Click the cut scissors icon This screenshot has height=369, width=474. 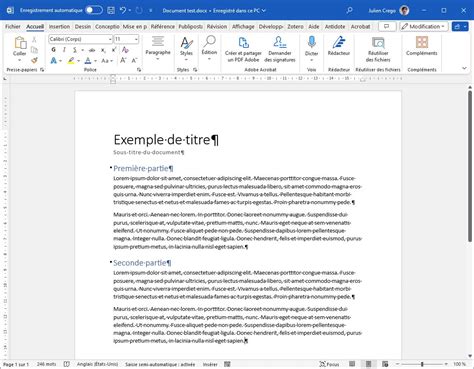click(34, 40)
